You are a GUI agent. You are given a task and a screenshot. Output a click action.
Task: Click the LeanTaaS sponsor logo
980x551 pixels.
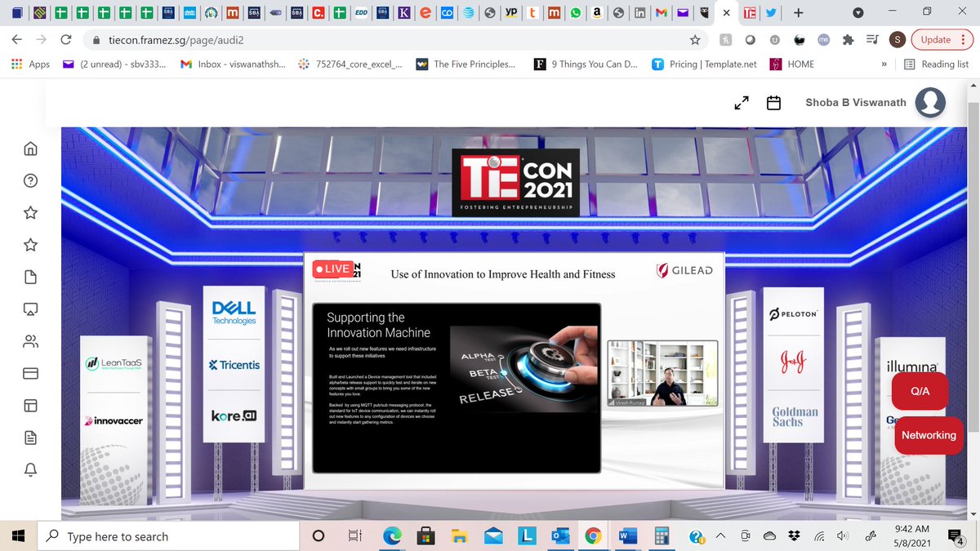114,362
